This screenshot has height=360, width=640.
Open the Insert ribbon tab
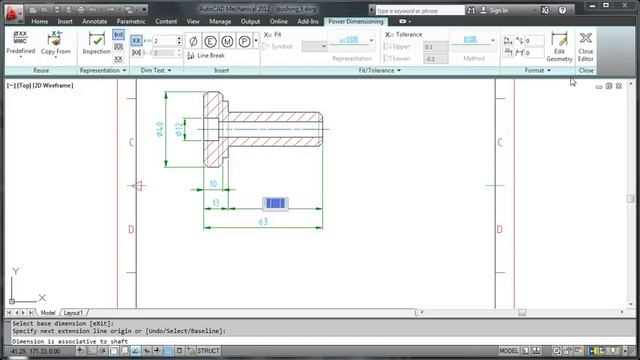click(x=65, y=21)
